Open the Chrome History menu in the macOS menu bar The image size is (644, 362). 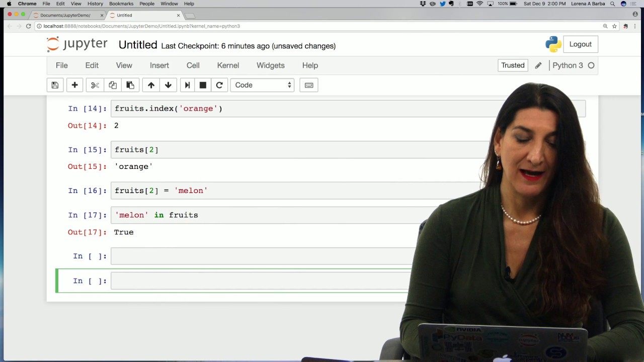95,4
